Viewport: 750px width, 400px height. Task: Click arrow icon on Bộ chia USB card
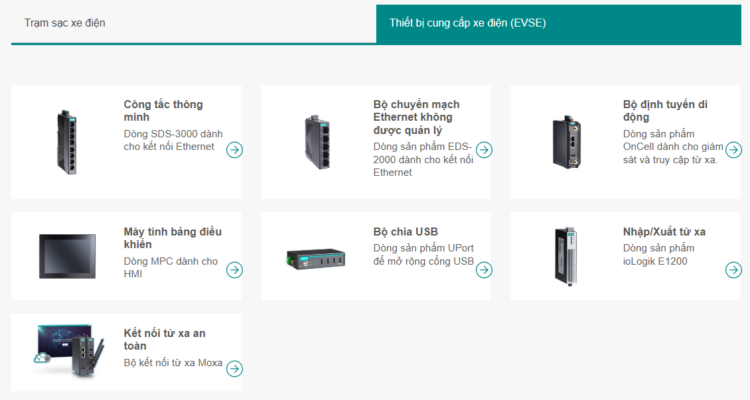(484, 270)
